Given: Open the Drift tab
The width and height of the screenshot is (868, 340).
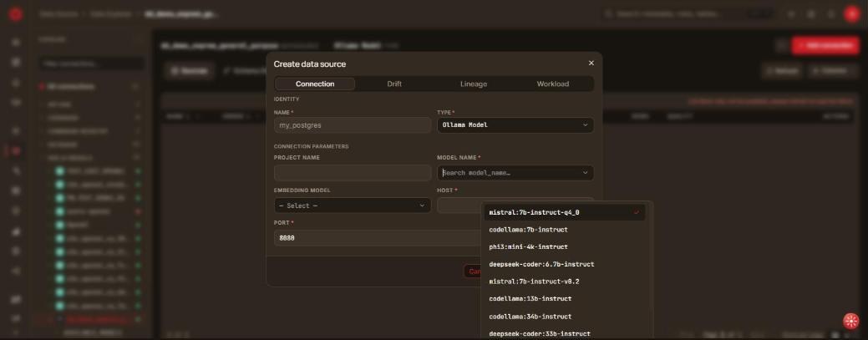Looking at the screenshot, I should 394,84.
